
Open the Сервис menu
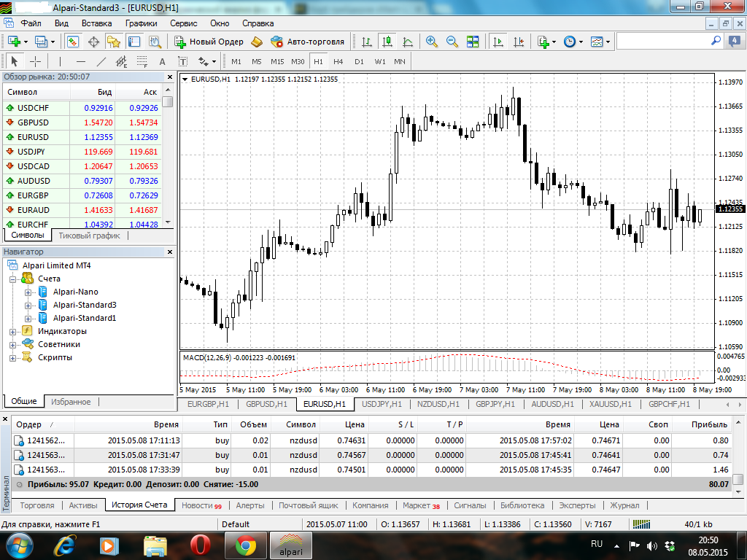point(183,23)
